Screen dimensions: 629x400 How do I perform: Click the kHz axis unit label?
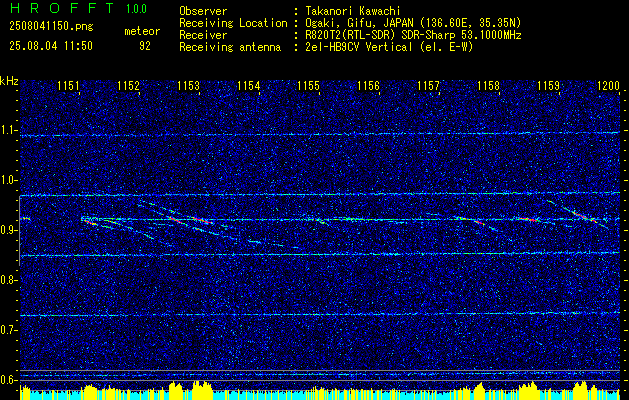pyautogui.click(x=9, y=81)
